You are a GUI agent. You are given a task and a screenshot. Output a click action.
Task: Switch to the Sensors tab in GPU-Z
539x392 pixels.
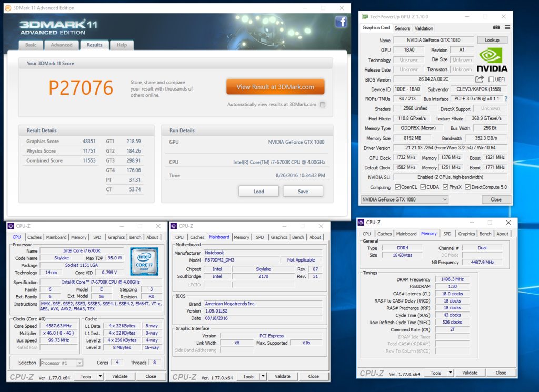(x=402, y=28)
